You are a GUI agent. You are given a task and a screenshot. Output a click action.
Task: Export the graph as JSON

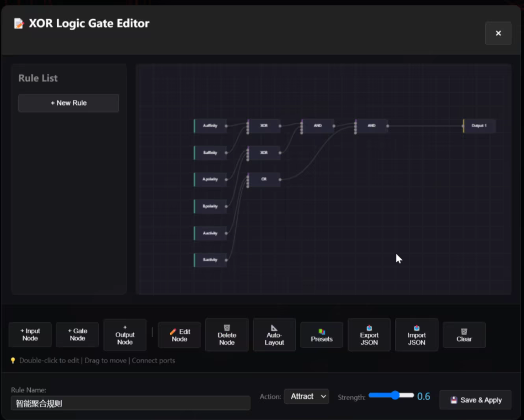(369, 335)
